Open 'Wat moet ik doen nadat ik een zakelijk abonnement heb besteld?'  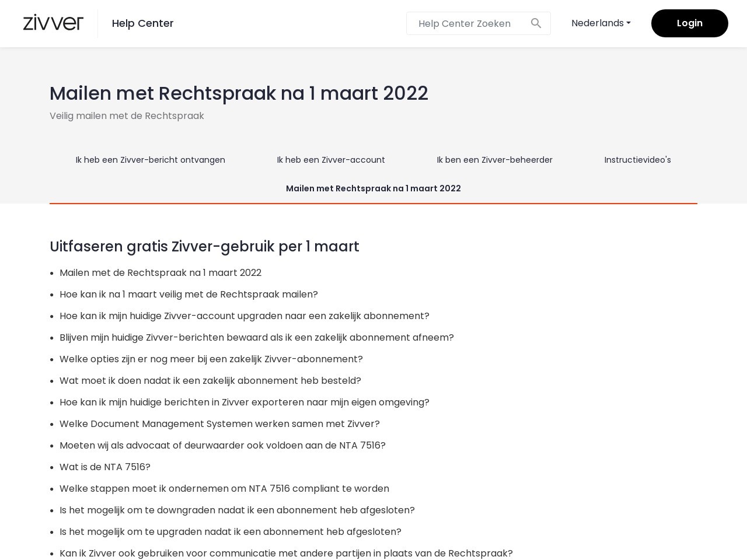210,380
